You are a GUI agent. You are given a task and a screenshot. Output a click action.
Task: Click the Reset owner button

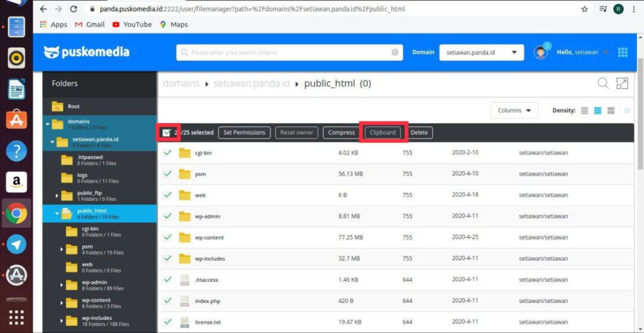coord(297,133)
